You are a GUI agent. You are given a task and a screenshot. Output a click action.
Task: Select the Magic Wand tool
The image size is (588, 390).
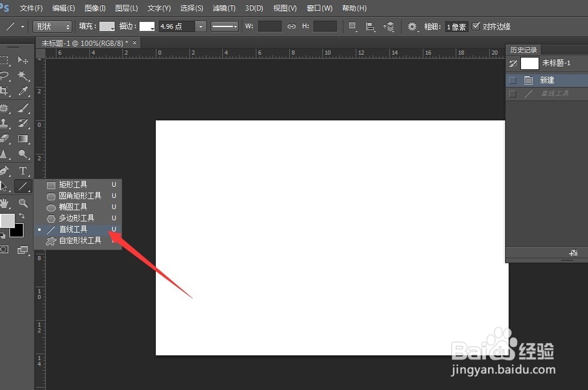click(23, 76)
